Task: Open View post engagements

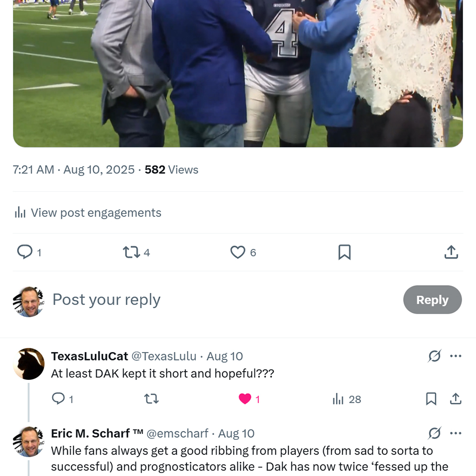Action: (88, 213)
